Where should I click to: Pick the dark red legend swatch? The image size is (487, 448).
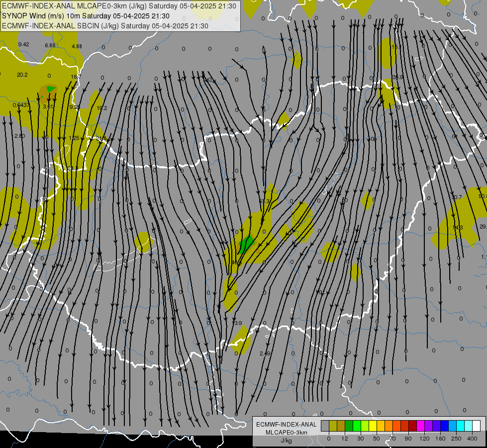tap(412, 426)
